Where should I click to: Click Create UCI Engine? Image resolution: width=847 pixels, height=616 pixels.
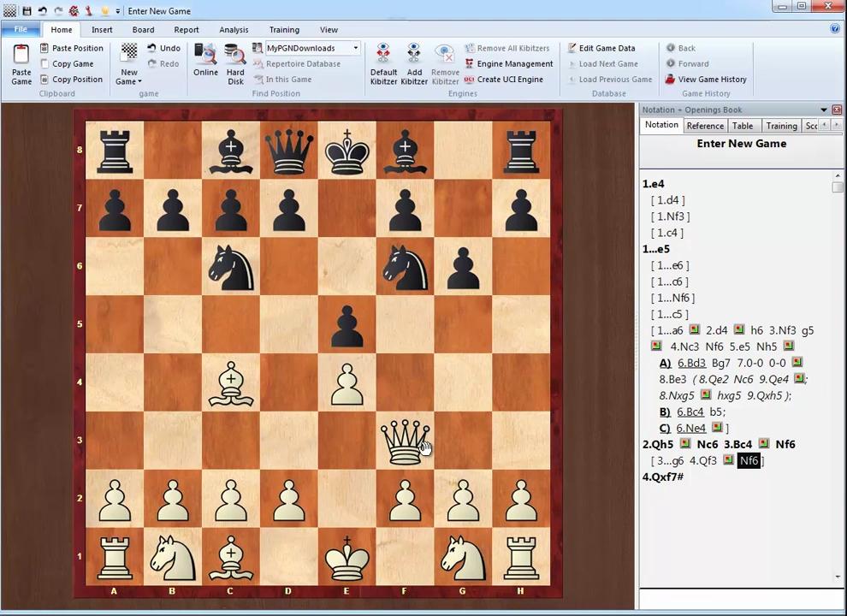pos(510,80)
